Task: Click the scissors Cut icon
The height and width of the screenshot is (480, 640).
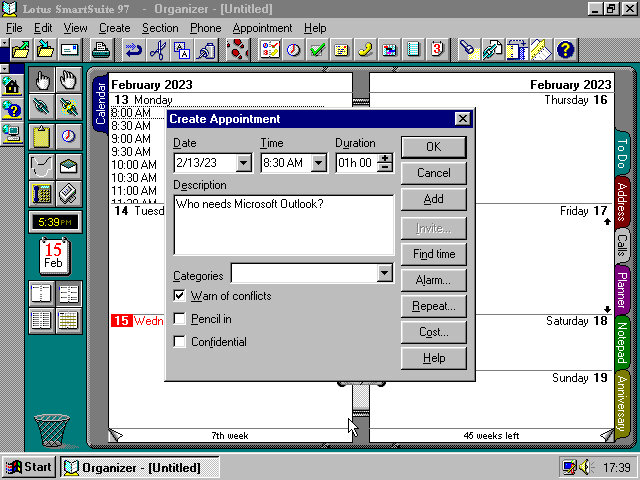Action: (x=158, y=49)
